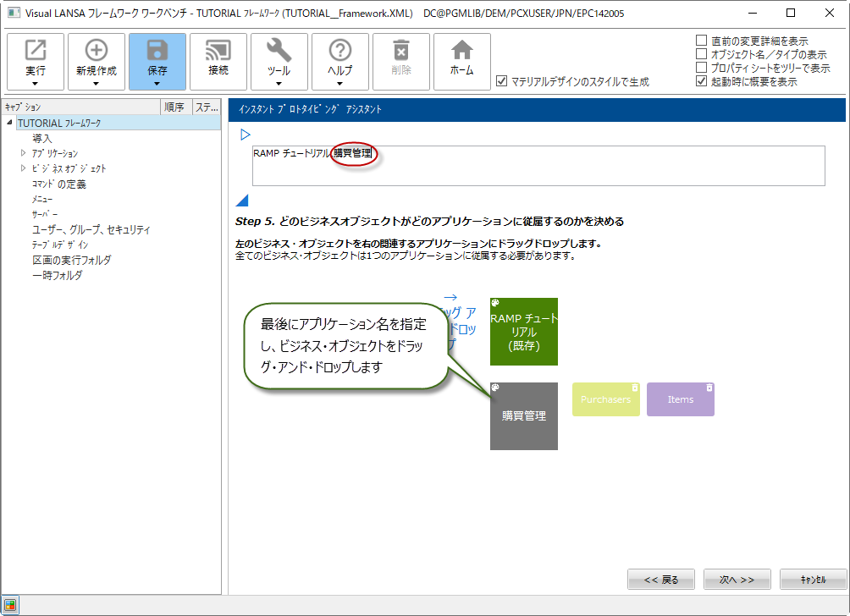Screen dimensions: 850x616
Task: Click the blue corner triangle below text box
Action: pos(242,201)
